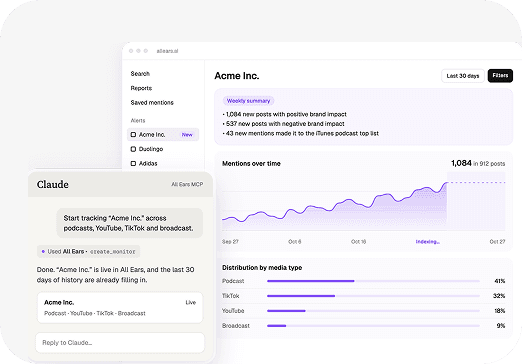
Task: Open the Acme Inc. Live monitor card
Action: 120,308
